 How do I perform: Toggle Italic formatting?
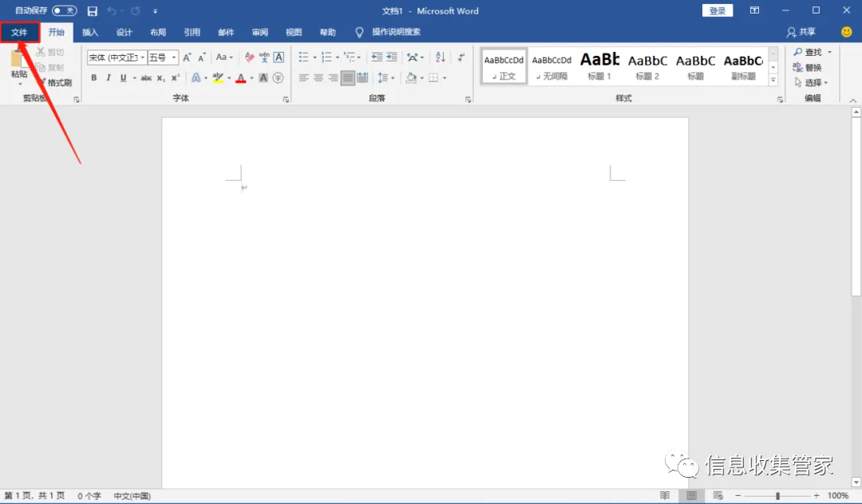point(109,78)
